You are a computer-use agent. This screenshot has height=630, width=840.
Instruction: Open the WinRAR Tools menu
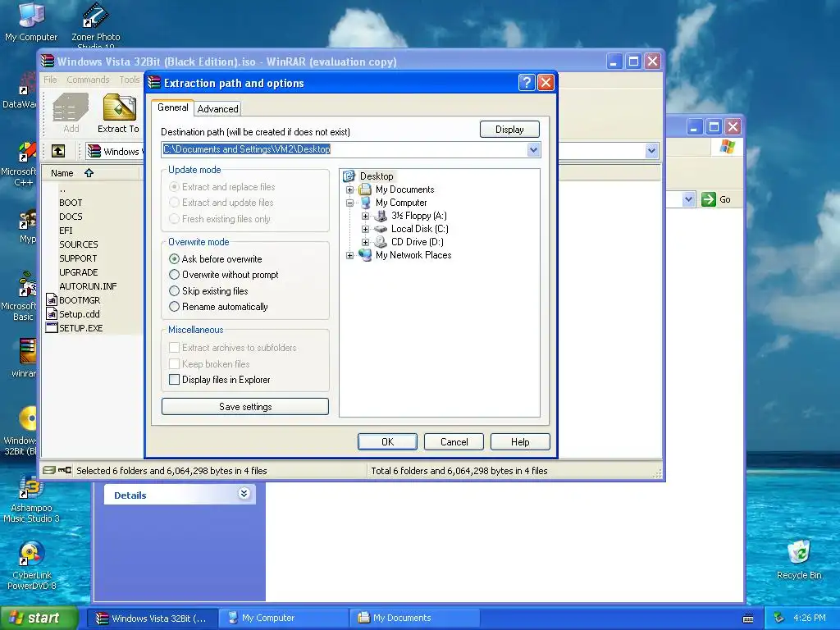[x=129, y=80]
